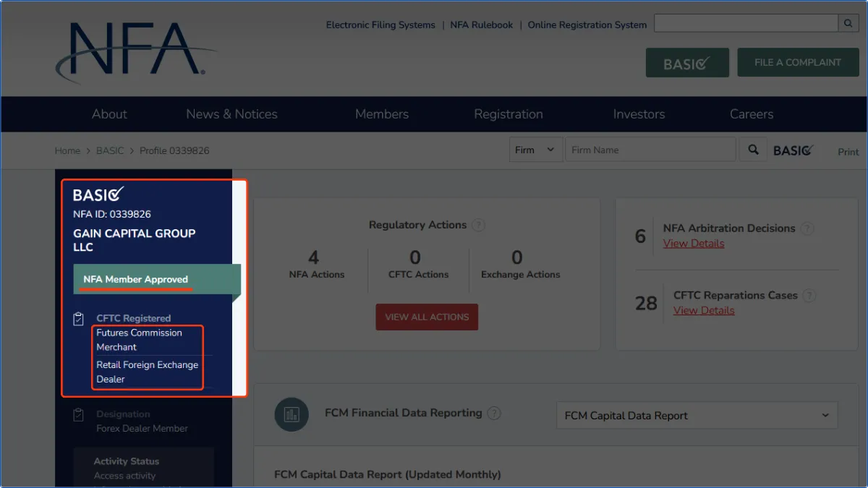Open the Registration navigation menu
This screenshot has height=488, width=868.
click(x=508, y=114)
